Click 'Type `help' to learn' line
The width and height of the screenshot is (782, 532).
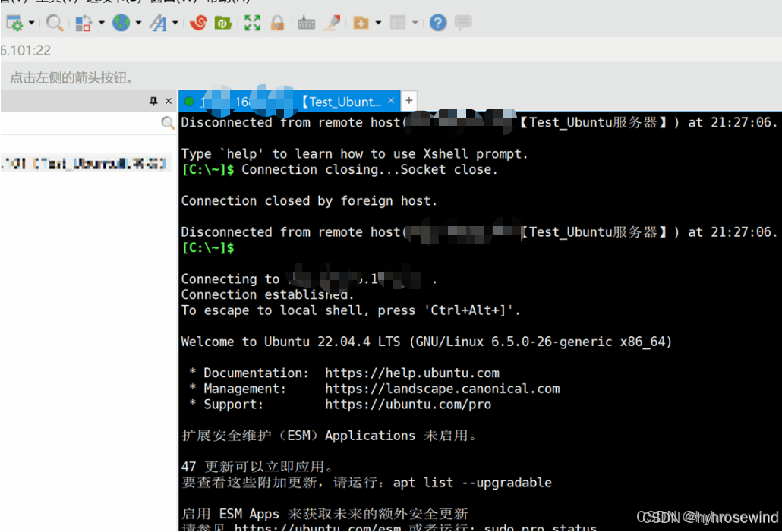pos(354,153)
